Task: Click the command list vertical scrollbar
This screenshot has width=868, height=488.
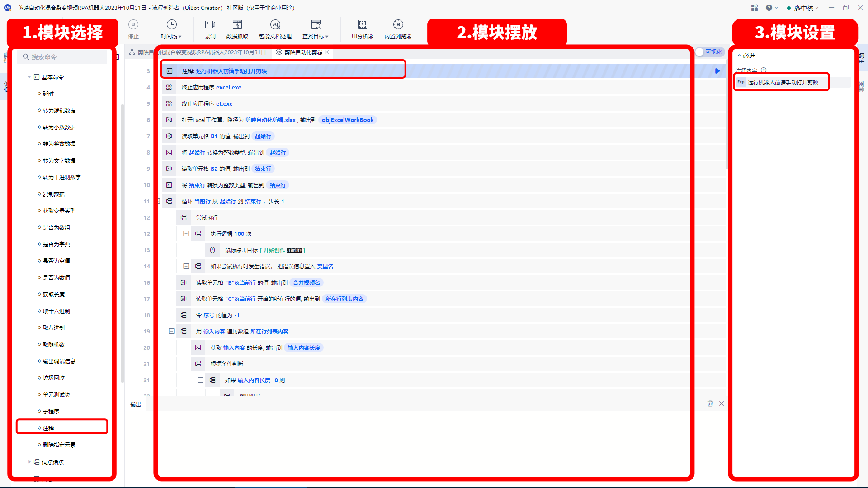Action: (123, 244)
